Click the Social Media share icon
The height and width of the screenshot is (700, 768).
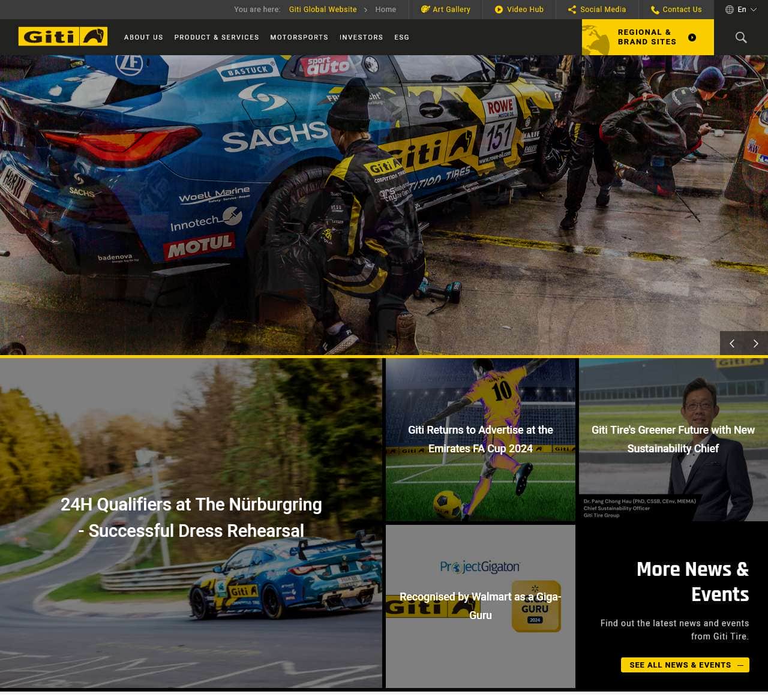tap(572, 10)
